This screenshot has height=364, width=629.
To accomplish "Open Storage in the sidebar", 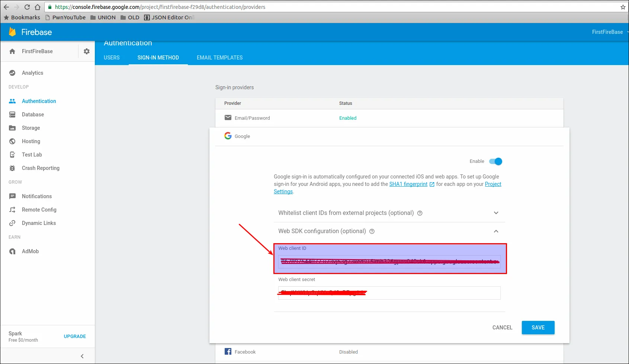I will [x=31, y=128].
